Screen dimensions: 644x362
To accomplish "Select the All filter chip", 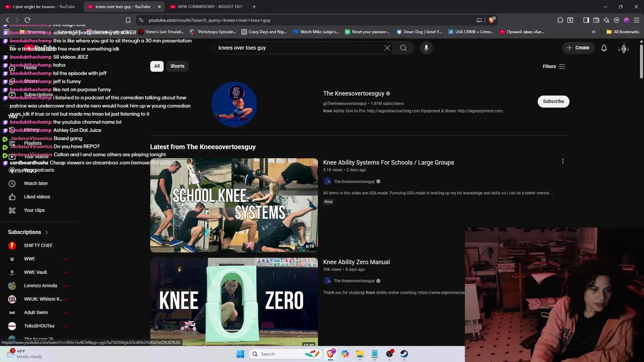I will [157, 66].
